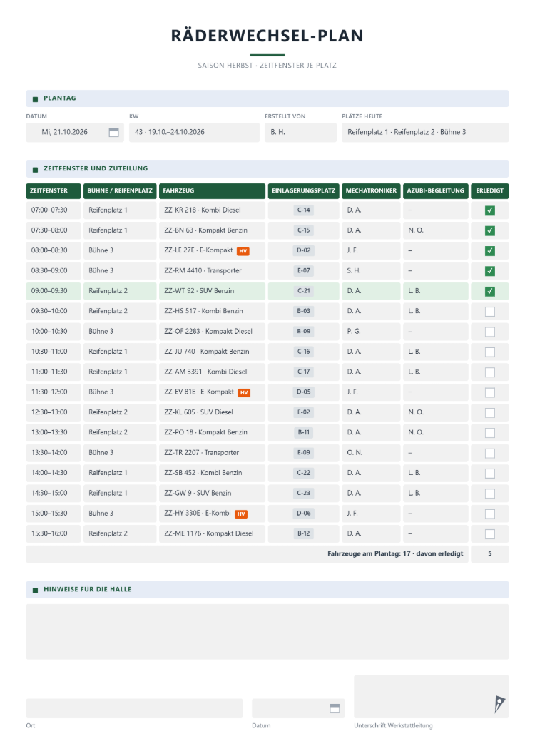This screenshot has height=756, width=535.
Task: Click the Ort input field
Action: tap(134, 708)
